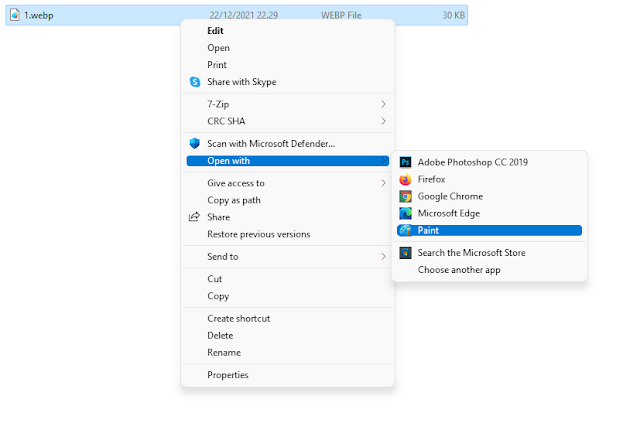Click the Microsoft Defender shield icon
The height and width of the screenshot is (440, 640).
pos(195,143)
